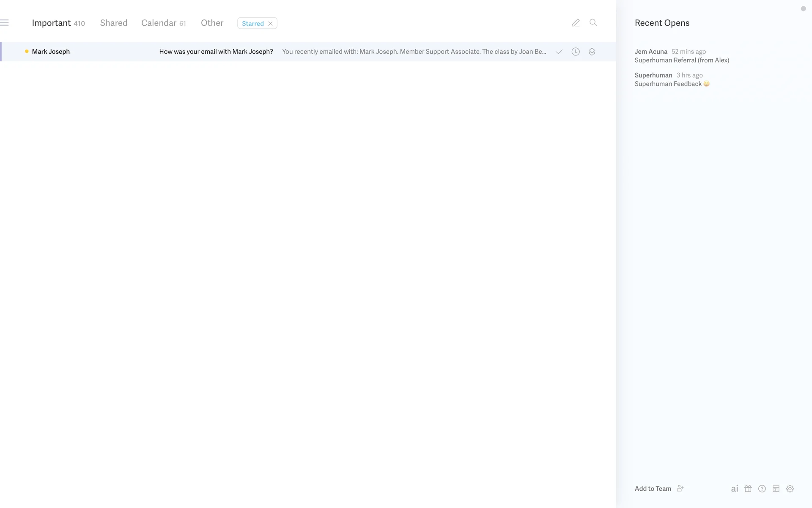This screenshot has width=812, height=508.
Task: Set reminder via clock icon on email
Action: tap(576, 52)
